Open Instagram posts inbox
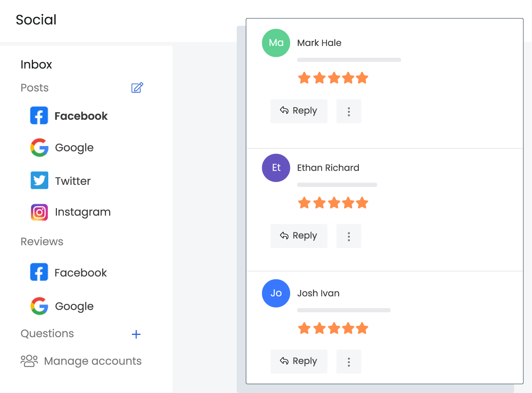This screenshot has width=532, height=393. (x=71, y=212)
